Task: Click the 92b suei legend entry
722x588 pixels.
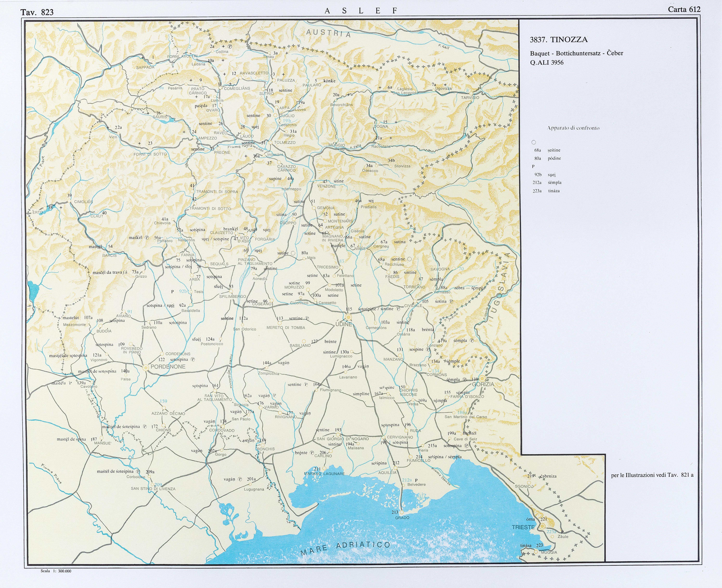Action: pyautogui.click(x=545, y=175)
